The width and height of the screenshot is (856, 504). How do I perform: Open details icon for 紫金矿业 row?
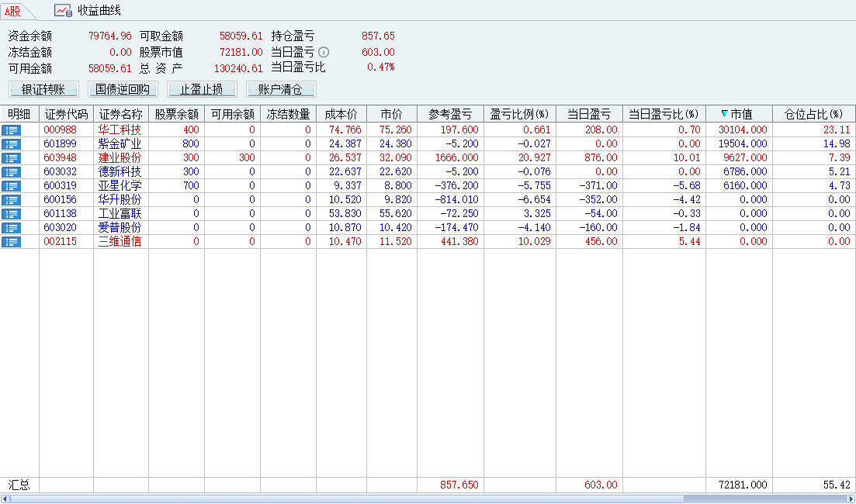point(11,144)
